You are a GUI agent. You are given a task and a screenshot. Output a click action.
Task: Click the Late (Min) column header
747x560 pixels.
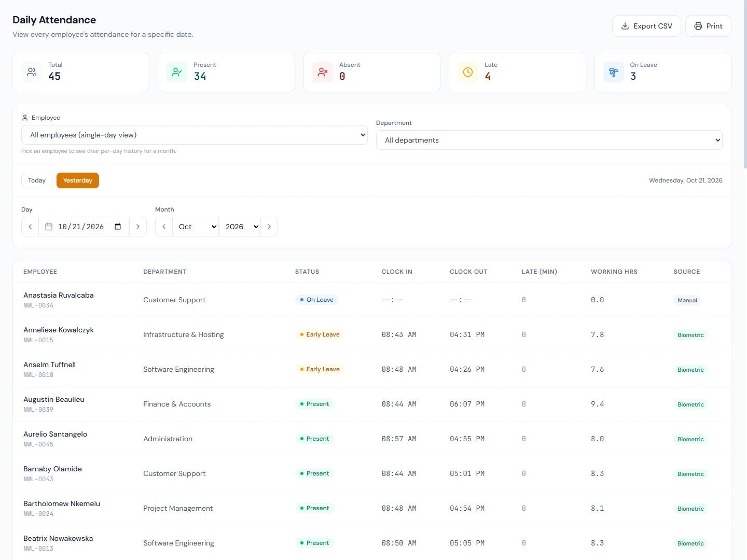point(539,272)
